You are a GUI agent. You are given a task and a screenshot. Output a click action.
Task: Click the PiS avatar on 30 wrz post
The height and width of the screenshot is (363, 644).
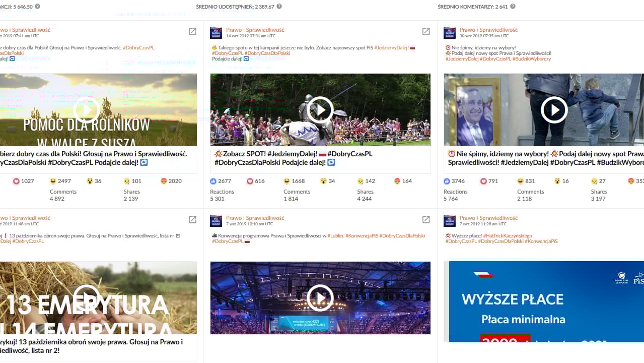click(x=450, y=33)
